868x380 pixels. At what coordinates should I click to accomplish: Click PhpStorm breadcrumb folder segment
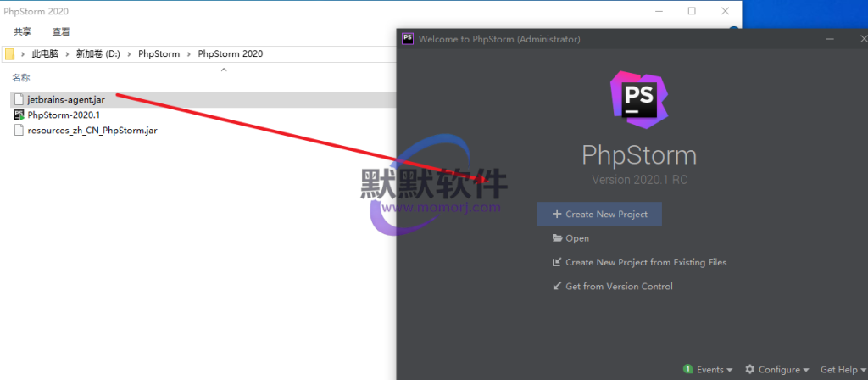159,53
